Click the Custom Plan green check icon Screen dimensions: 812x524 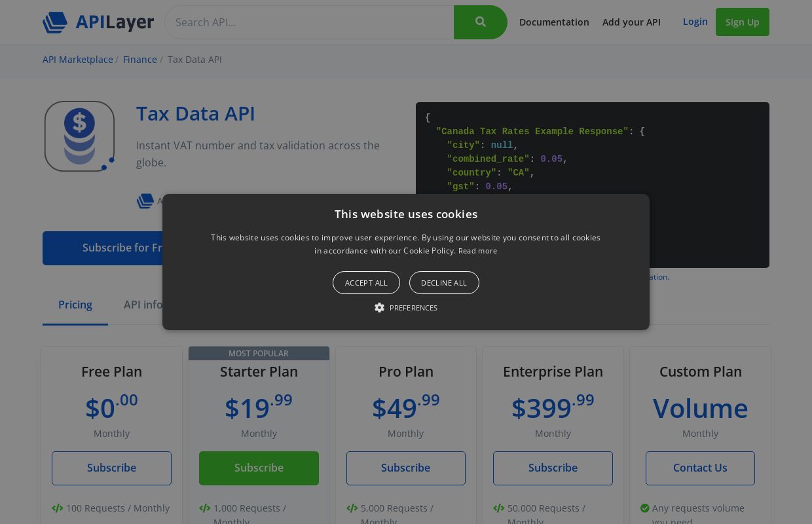pos(645,508)
